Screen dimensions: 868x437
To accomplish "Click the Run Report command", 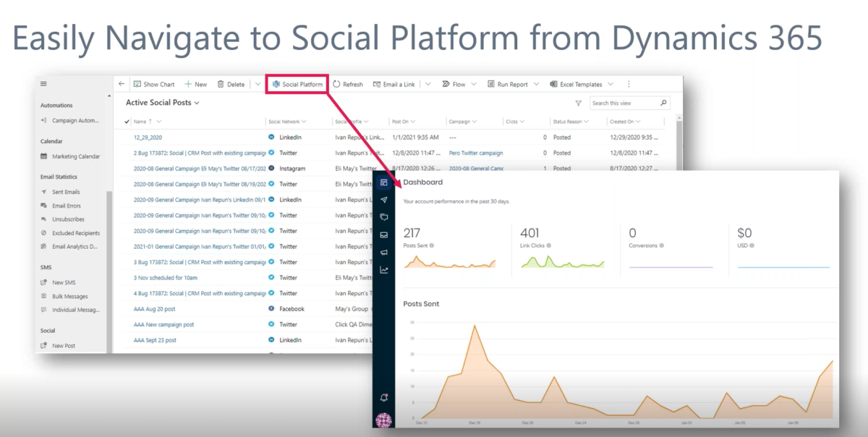I will tap(508, 84).
